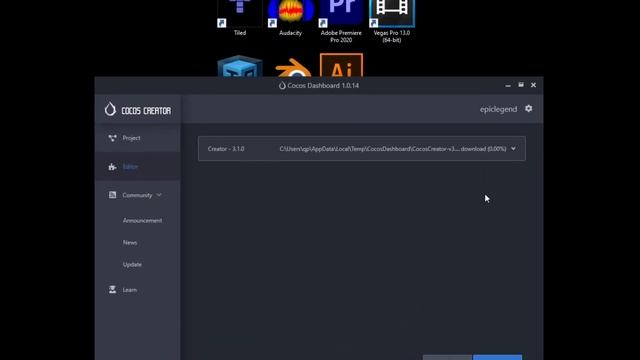Select the Editor sidebar item
This screenshot has height=360, width=640.
point(138,167)
